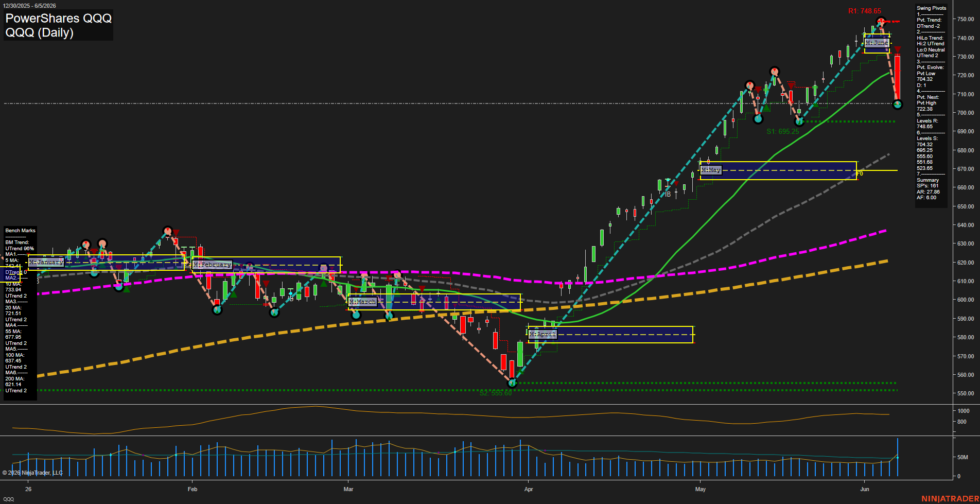Viewport: 980px width, 504px height.
Task: Click the IB label near the May candles
Action: tap(668, 195)
